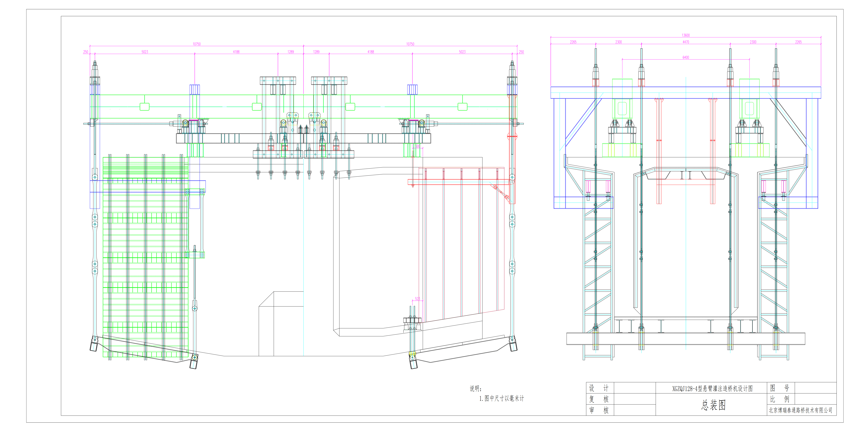Click the title 'XGZQJ128-4型悬臂灌注造桥机设计图'
Viewport: 868px width, 430px height.
712,388
